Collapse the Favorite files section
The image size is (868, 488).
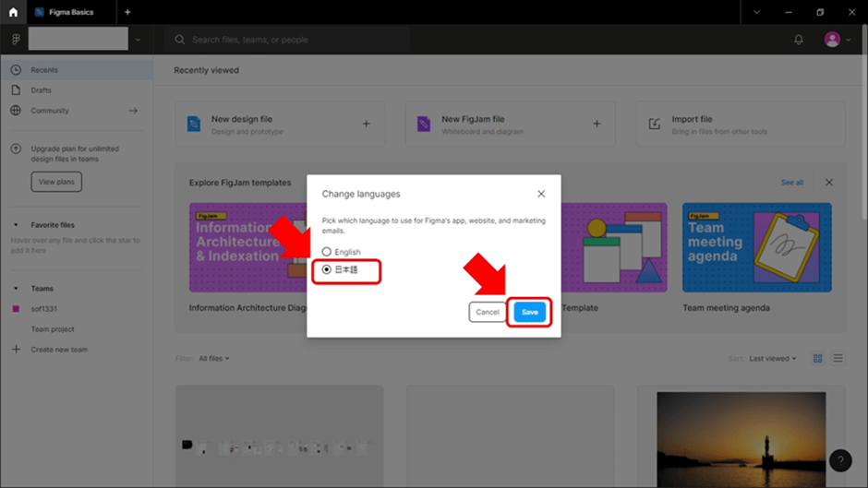coord(16,225)
